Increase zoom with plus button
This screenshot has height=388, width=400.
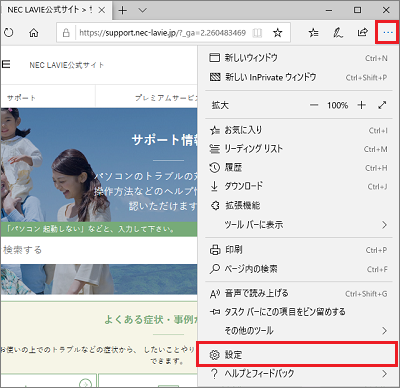pyautogui.click(x=361, y=105)
